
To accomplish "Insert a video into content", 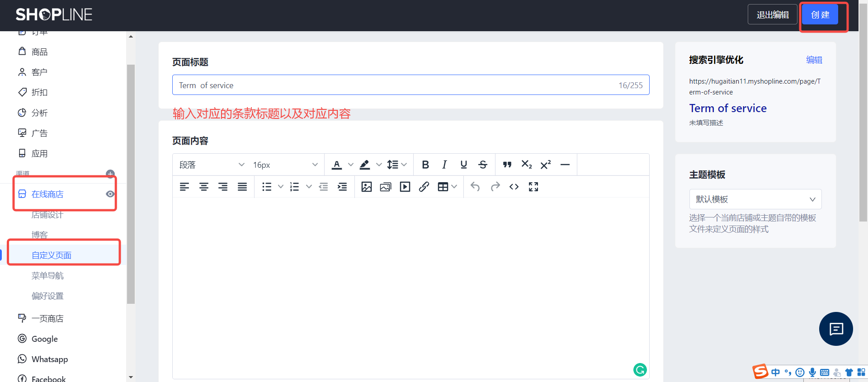I will pos(405,187).
